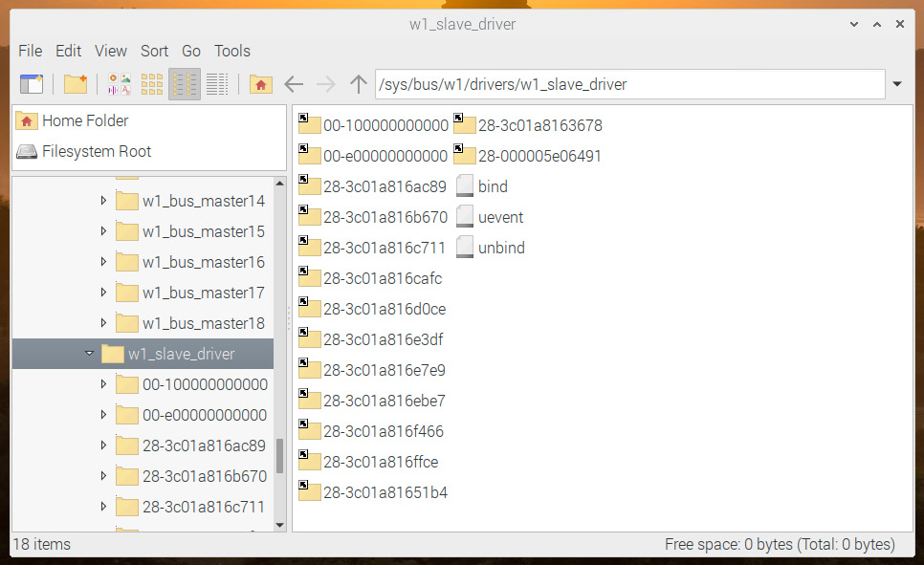This screenshot has height=565, width=924.
Task: Open the uevent file
Action: (x=500, y=217)
